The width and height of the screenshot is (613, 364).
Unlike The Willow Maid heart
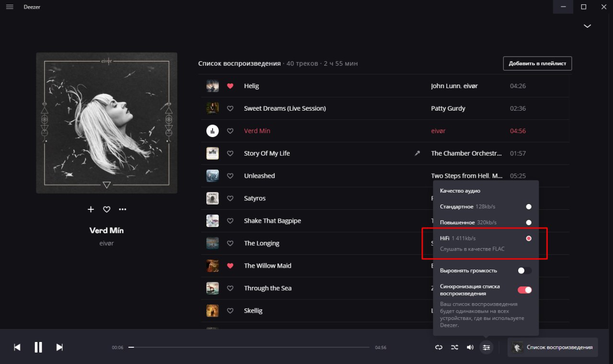pos(230,266)
